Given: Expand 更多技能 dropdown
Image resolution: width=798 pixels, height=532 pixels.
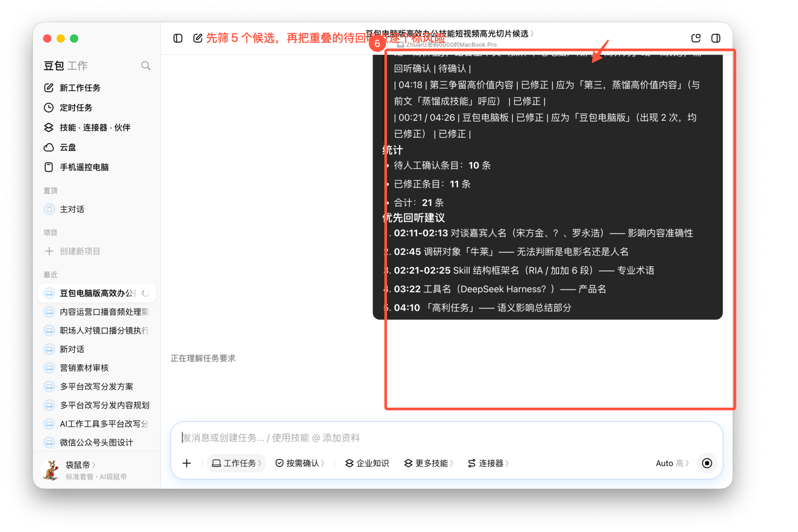Looking at the screenshot, I should tap(429, 463).
